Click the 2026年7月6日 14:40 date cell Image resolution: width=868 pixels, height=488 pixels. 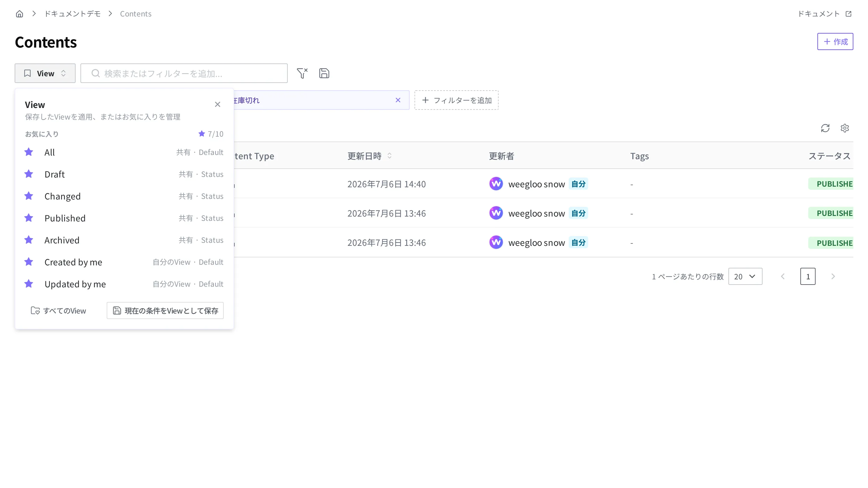[386, 184]
